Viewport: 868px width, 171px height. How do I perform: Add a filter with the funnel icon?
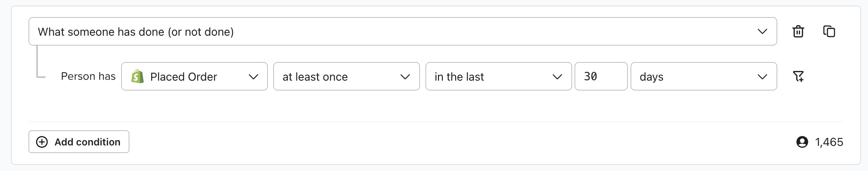click(798, 76)
